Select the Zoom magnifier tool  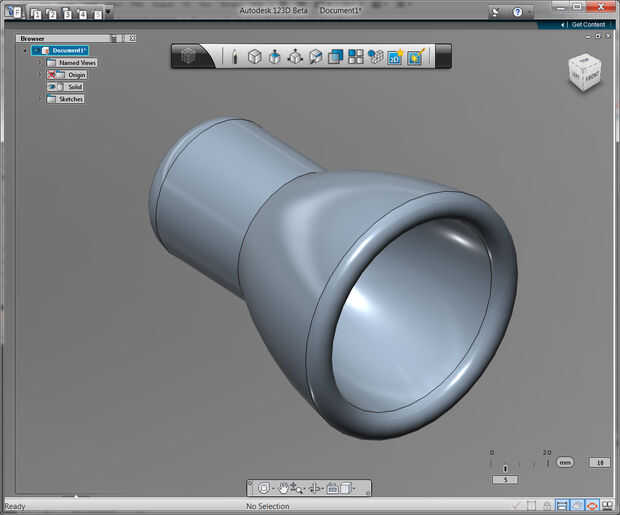coord(297,488)
